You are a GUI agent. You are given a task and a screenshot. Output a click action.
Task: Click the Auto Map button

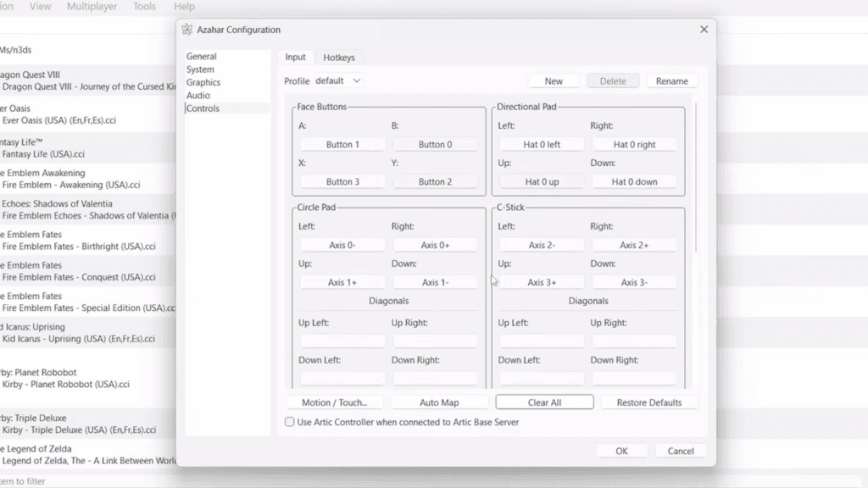[439, 402]
